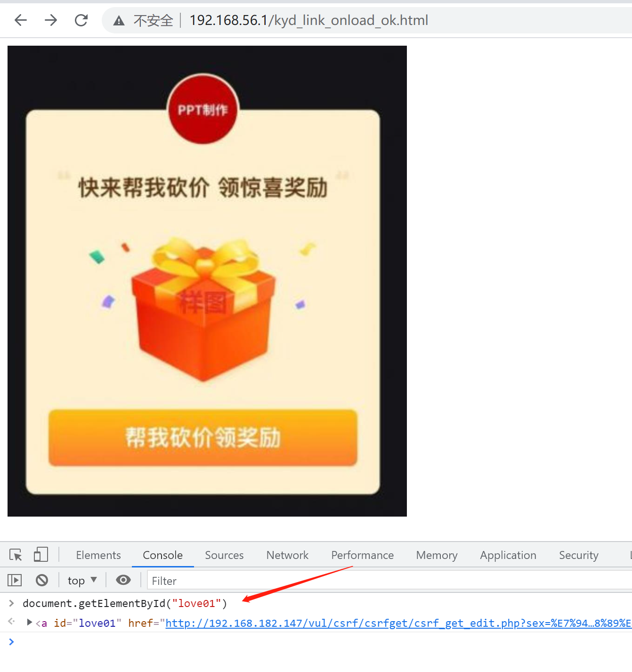
Task: Navigate back using the back arrow
Action: pyautogui.click(x=20, y=20)
